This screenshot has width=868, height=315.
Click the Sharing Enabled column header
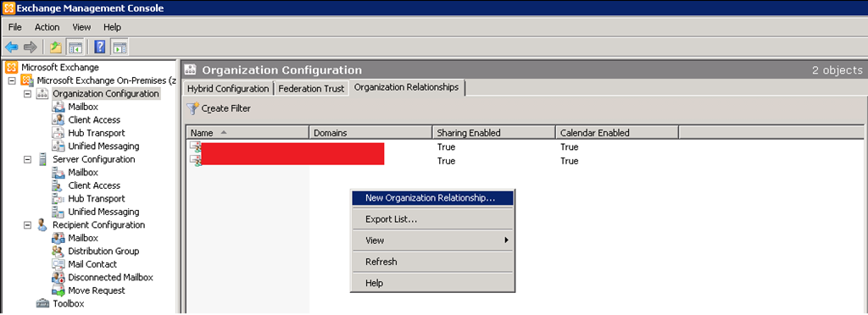[494, 133]
